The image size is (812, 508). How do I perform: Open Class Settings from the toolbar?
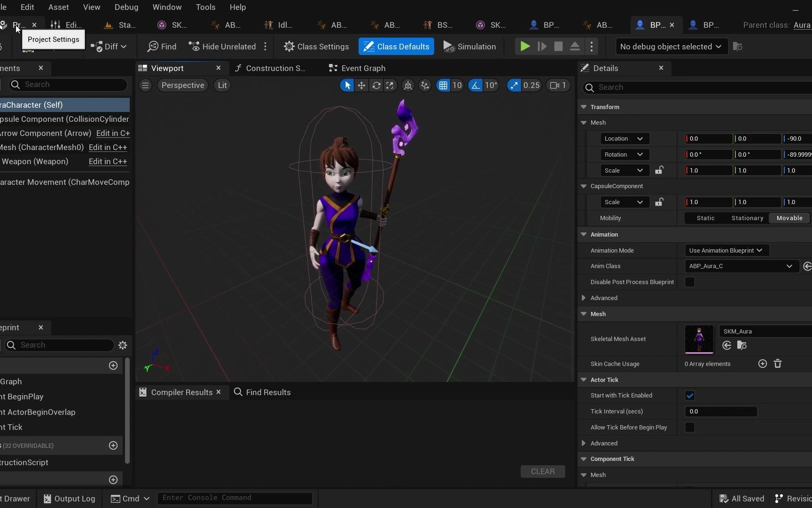317,46
